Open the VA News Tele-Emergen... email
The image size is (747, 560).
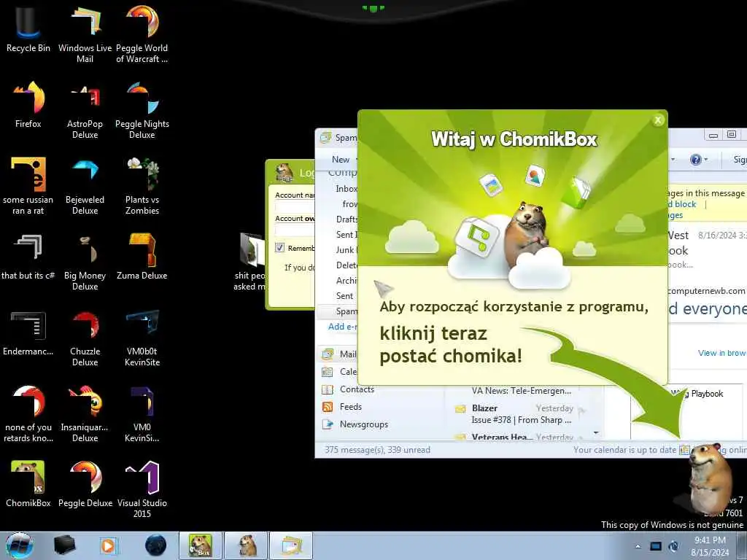click(x=521, y=391)
